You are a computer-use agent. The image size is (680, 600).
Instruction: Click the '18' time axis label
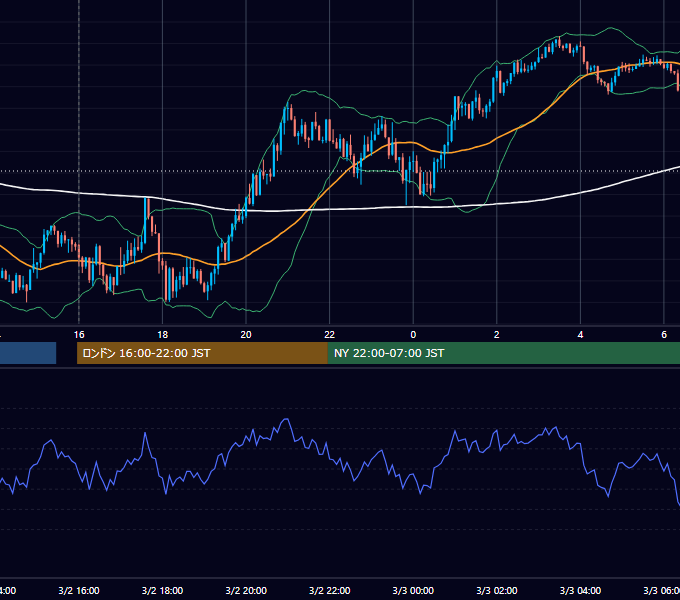(x=162, y=335)
